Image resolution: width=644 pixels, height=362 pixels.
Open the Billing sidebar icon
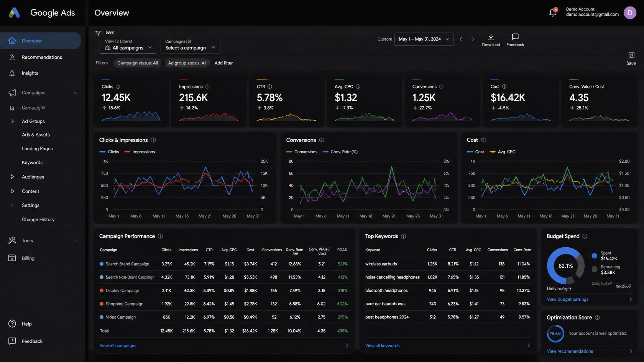(x=12, y=258)
